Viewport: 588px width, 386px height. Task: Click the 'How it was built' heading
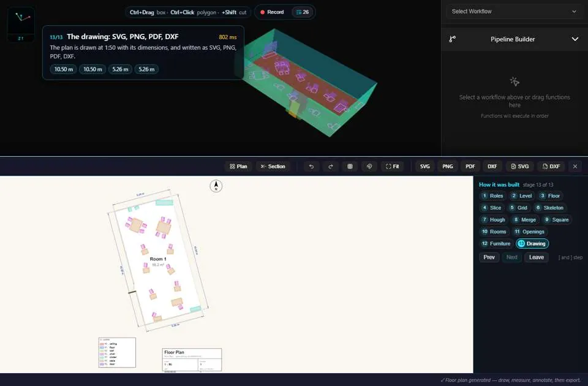(499, 184)
